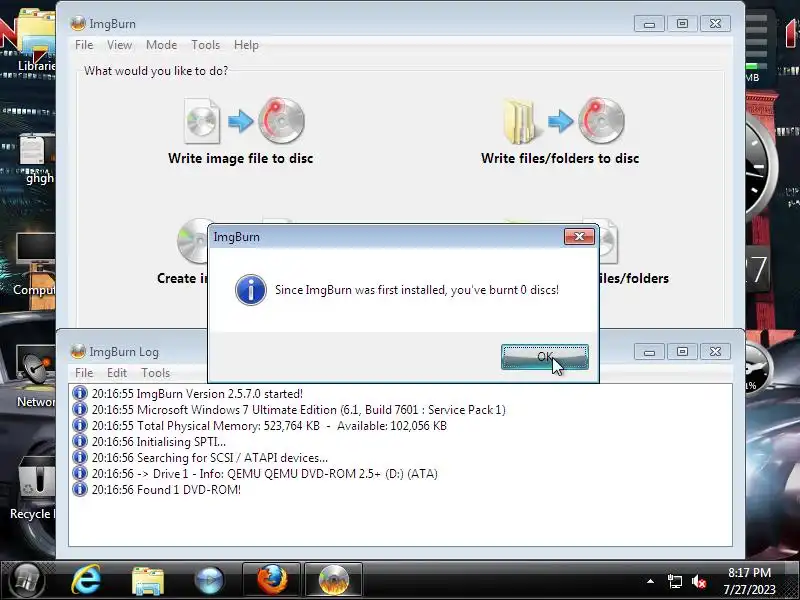This screenshot has height=600, width=800.
Task: Select log line 'ImgBurn Version 2.5.7.0 started!'
Action: 197,394
